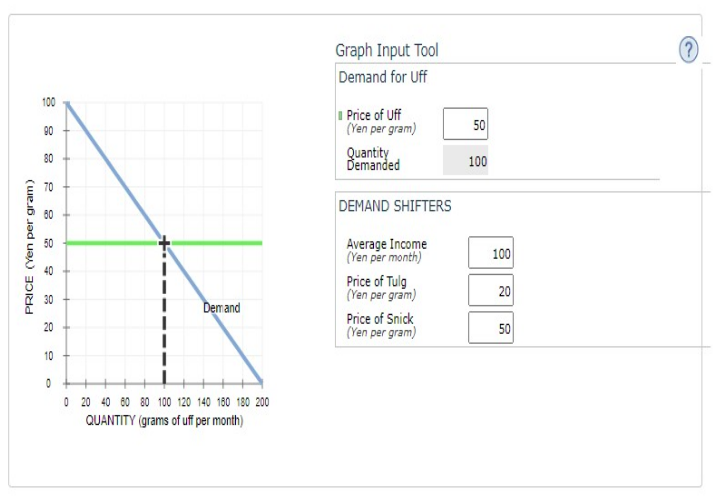Focus the Price of Uff input box
Screen dimensions: 714x502
coord(465,124)
